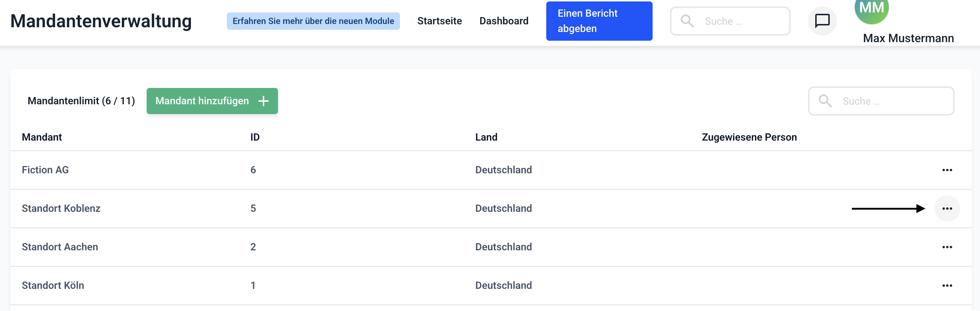The width and height of the screenshot is (980, 311).
Task: Click the table search magnifier icon
Action: pyautogui.click(x=825, y=101)
